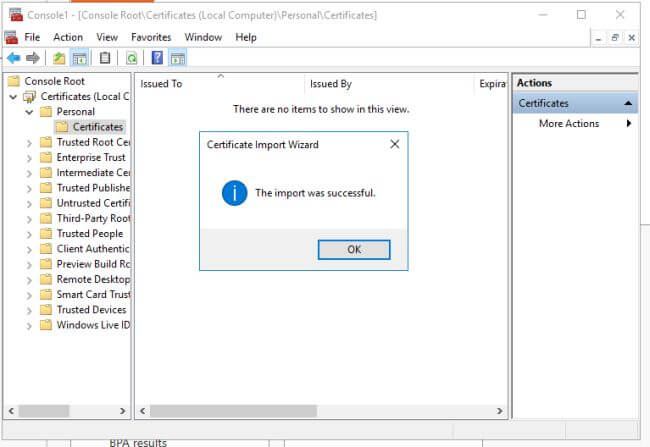Click the list pane horizontal scrollbar thumb
Viewport: 650px width, 447px height.
click(x=233, y=411)
